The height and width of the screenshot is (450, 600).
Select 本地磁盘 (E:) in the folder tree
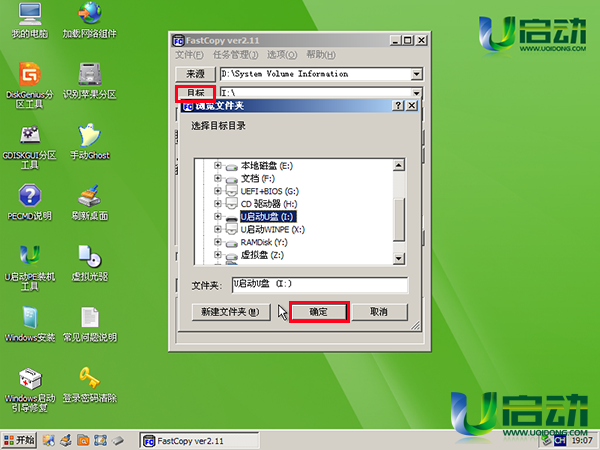(x=266, y=166)
